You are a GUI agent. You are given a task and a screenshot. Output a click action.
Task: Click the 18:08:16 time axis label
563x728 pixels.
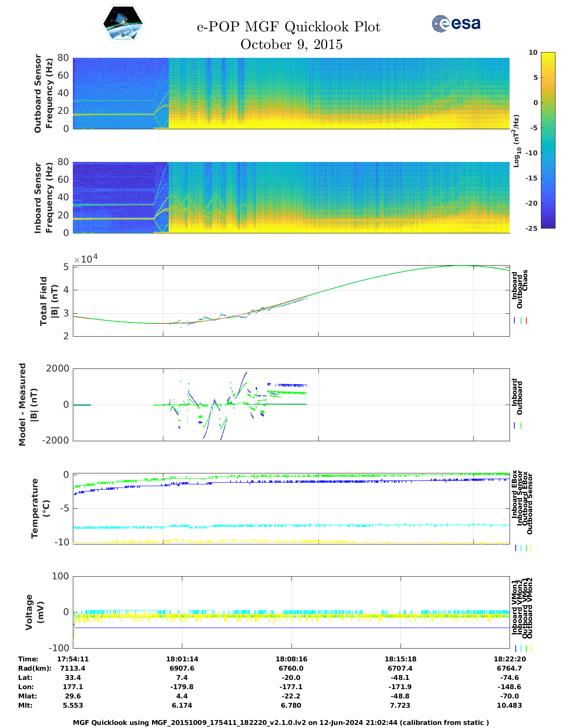(291, 659)
